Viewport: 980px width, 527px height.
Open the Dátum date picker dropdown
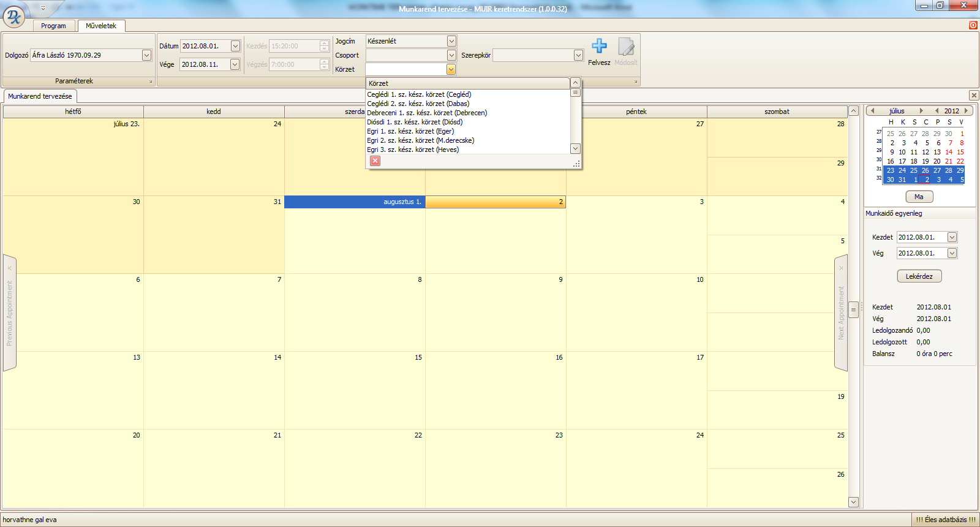click(x=235, y=46)
